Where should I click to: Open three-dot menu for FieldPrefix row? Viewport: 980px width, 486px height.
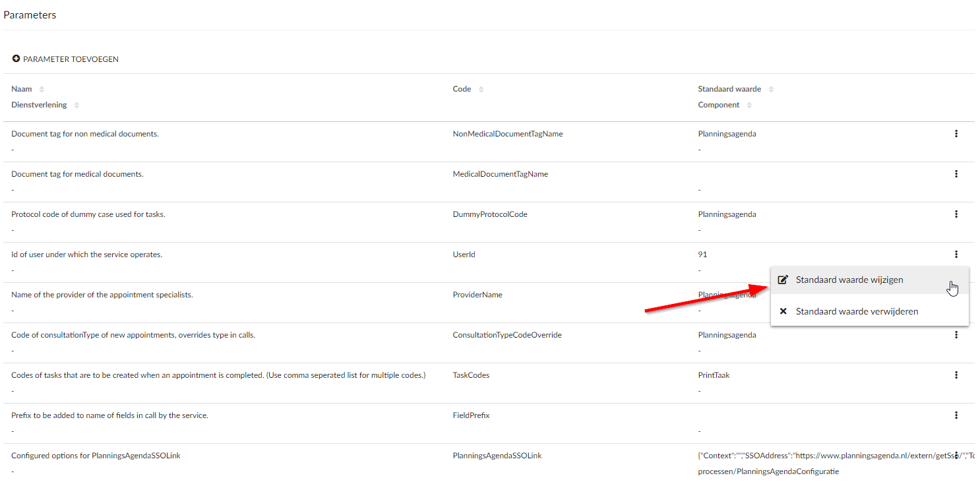pyautogui.click(x=956, y=415)
